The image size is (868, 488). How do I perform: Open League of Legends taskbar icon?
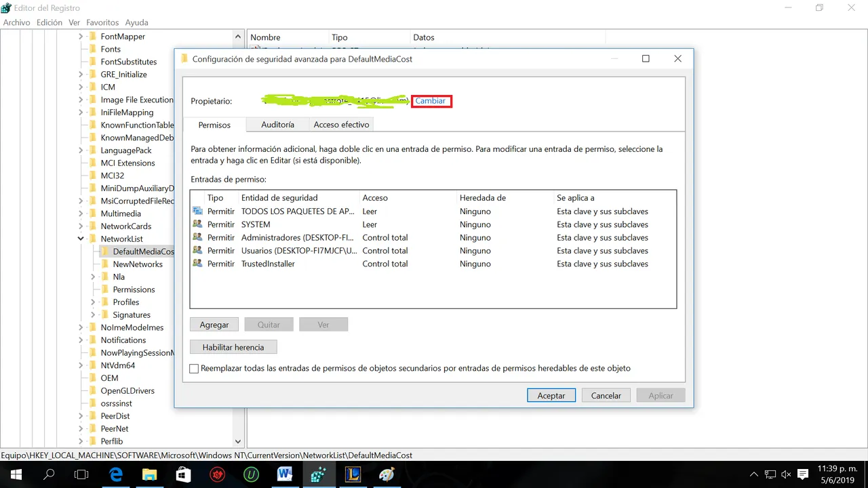click(353, 474)
